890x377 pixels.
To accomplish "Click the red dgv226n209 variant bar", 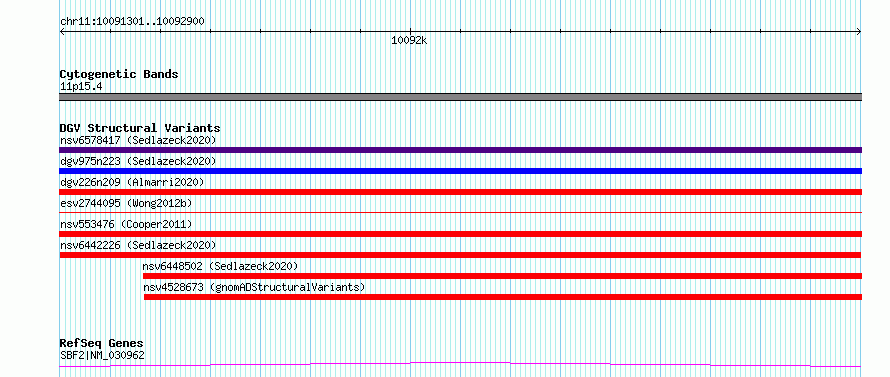I will click(x=460, y=192).
